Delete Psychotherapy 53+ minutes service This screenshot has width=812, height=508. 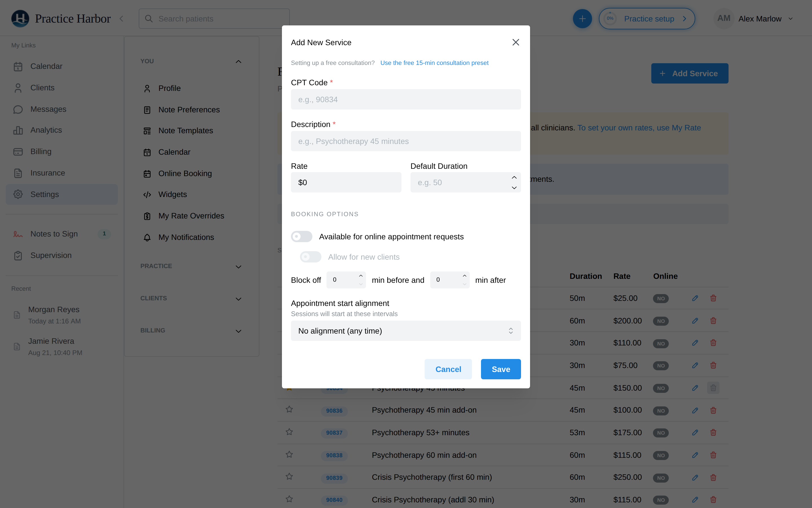(x=713, y=433)
